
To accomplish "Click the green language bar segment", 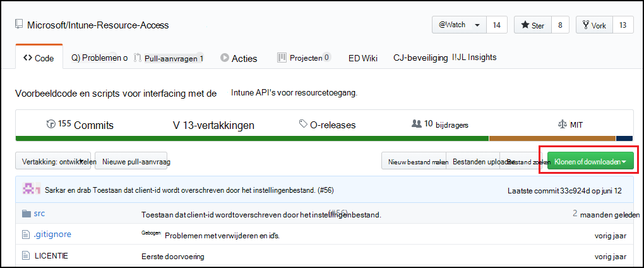I will [x=252, y=138].
